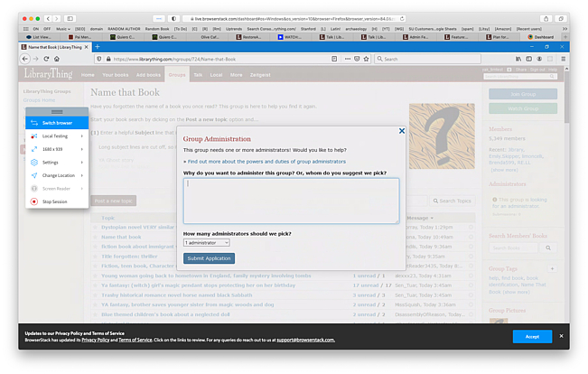Click the Join Group button
Screen dimensions: 588x374
523,94
